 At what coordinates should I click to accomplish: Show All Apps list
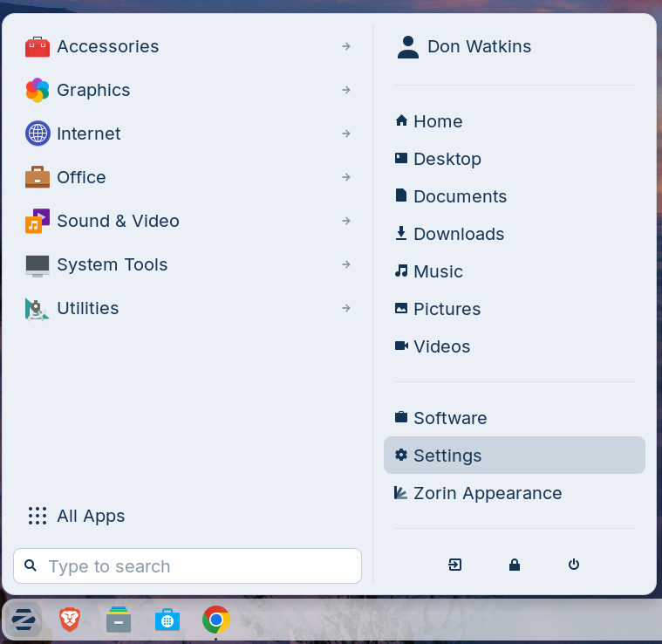click(92, 517)
